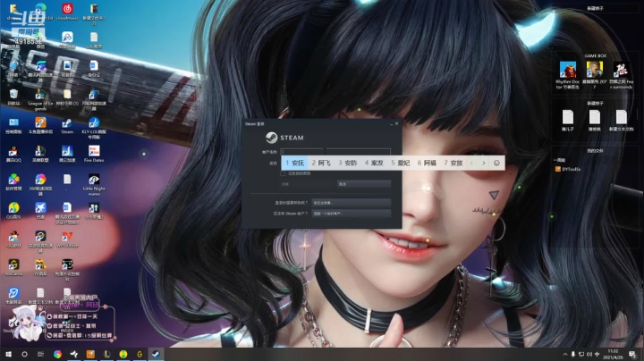
Task: Click the Cancel (取消) button in Steam login
Action: click(x=363, y=184)
